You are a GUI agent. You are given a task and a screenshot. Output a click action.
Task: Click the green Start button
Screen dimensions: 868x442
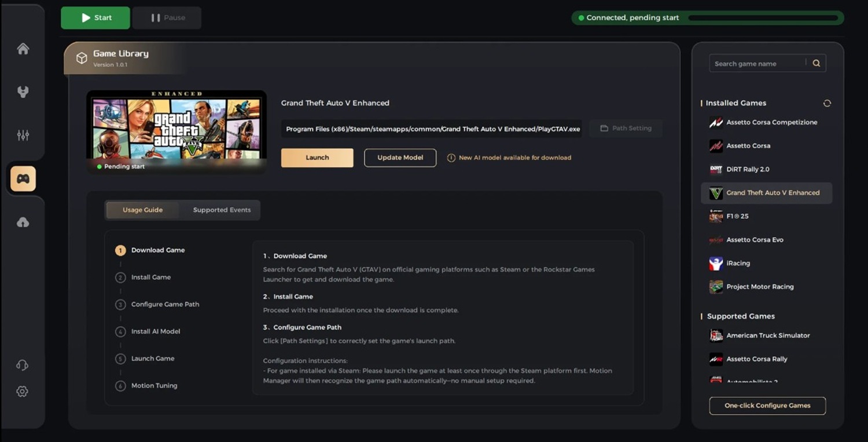click(95, 18)
